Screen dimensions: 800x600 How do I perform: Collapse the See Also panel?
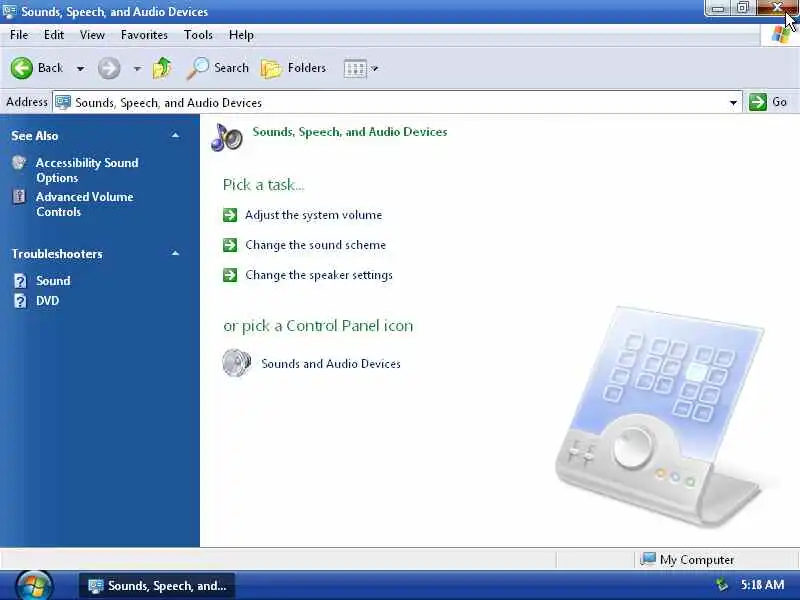(x=176, y=135)
